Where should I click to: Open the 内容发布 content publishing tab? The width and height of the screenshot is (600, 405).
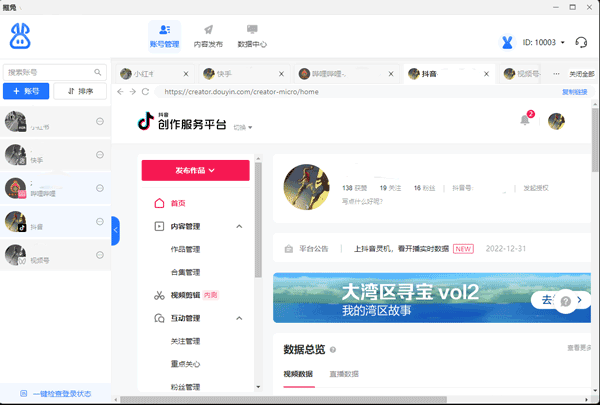[208, 36]
